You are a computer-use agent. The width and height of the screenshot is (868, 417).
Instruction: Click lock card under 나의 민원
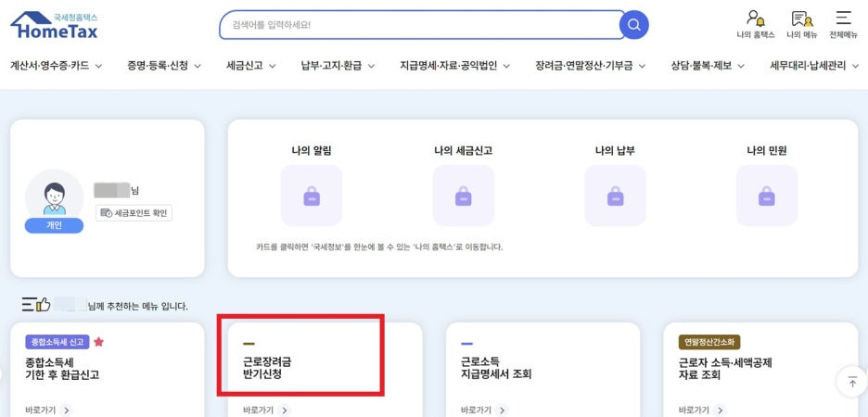(x=767, y=196)
